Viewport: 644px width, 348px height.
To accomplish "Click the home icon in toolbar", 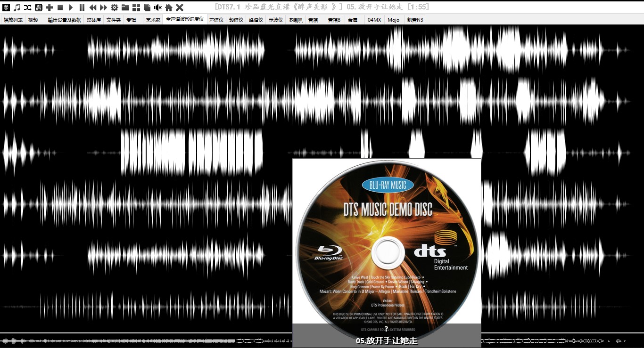I will [169, 7].
